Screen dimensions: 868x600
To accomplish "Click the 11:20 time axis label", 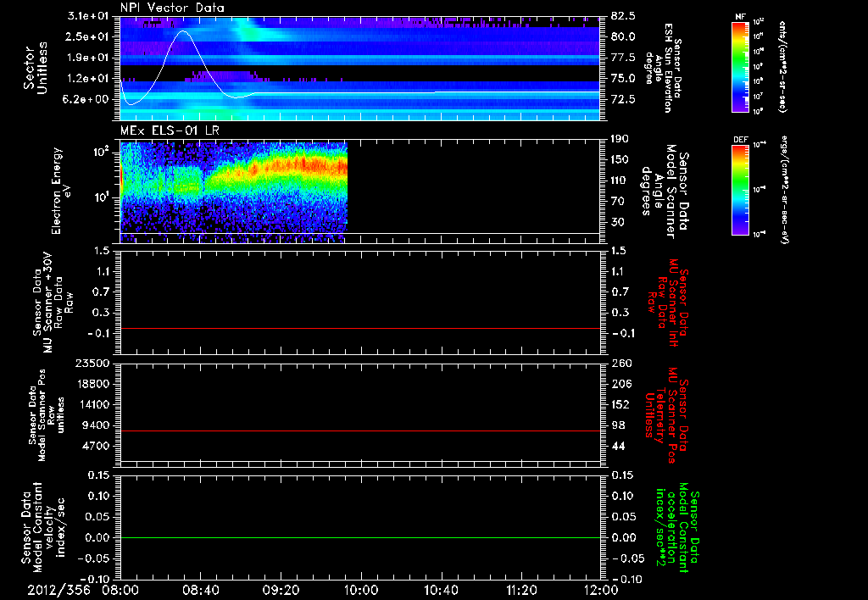I will coord(521,590).
